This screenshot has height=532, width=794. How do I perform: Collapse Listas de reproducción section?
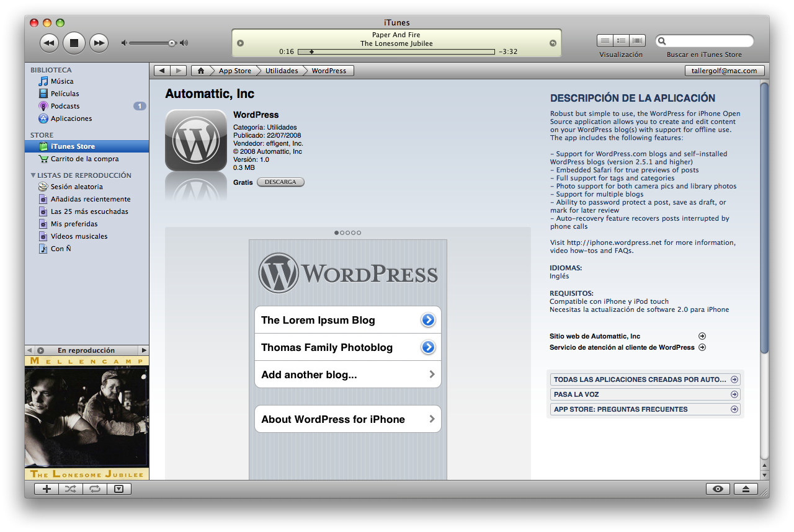click(x=33, y=175)
